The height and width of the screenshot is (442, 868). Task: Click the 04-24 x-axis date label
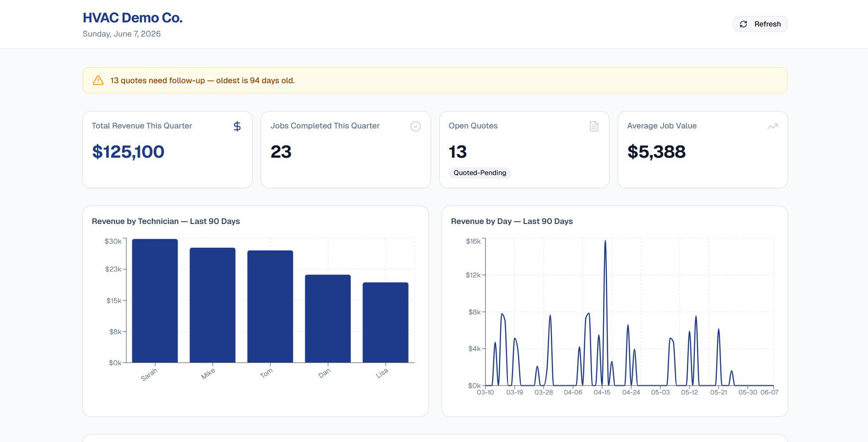(631, 393)
